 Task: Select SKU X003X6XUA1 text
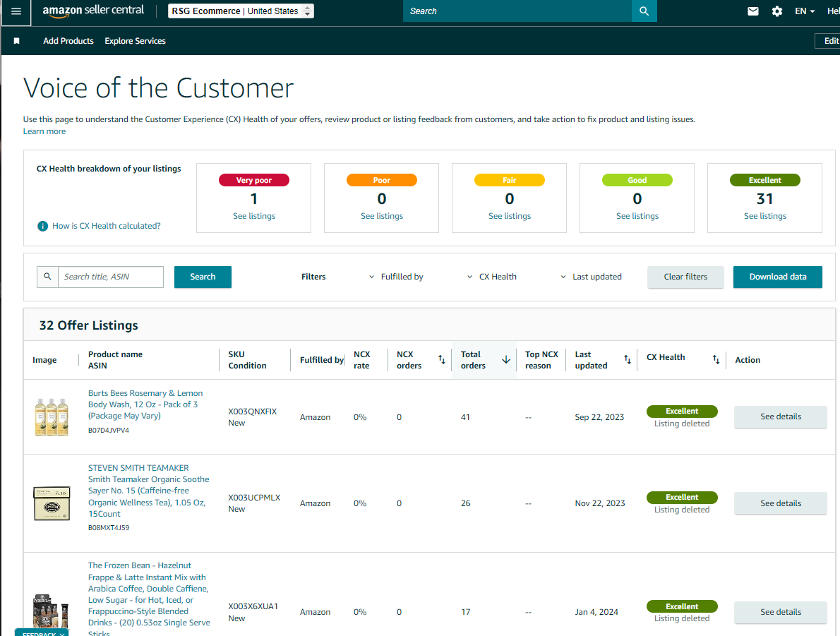tap(253, 606)
